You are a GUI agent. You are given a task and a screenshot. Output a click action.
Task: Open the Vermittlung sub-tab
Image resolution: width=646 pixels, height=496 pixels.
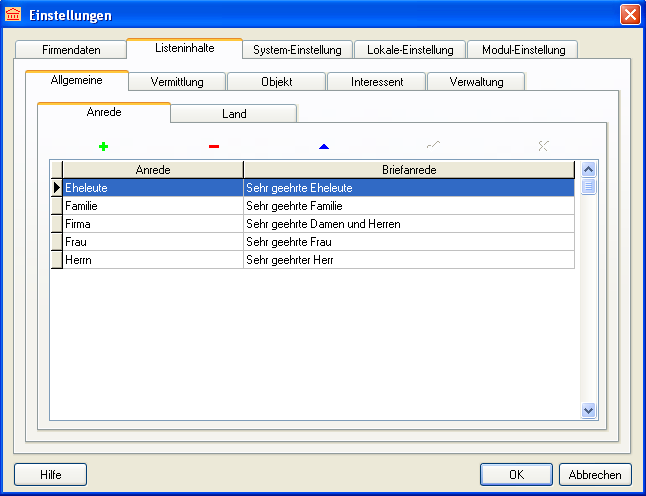(177, 82)
